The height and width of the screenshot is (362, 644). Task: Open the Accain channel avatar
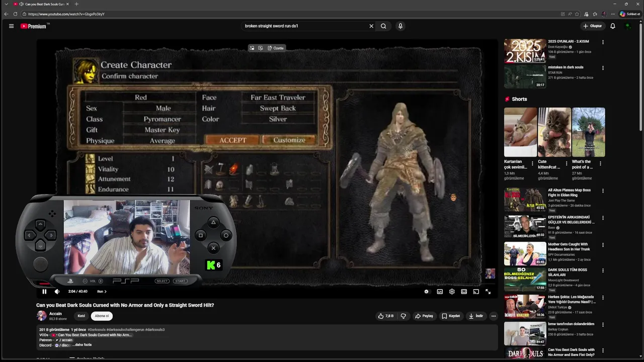[x=41, y=316]
